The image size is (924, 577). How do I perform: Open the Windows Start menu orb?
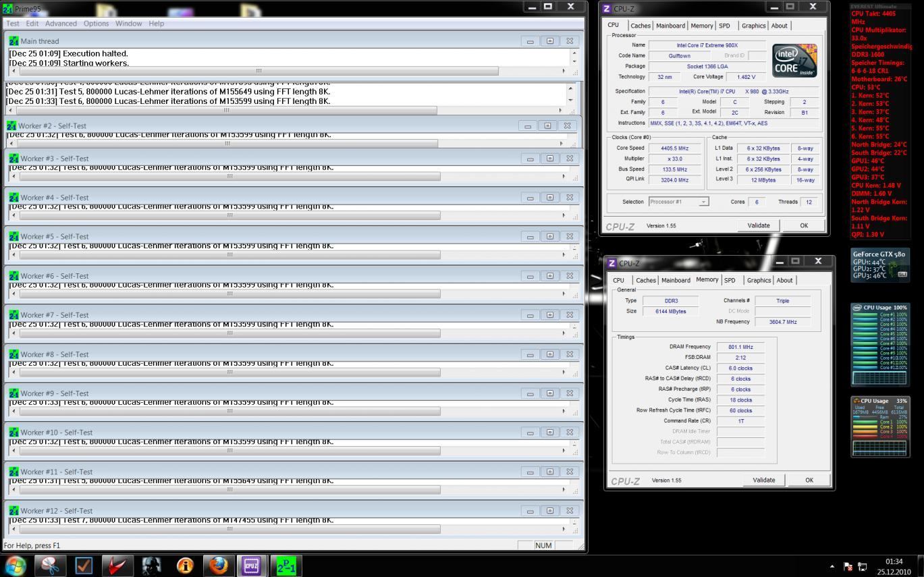point(15,566)
